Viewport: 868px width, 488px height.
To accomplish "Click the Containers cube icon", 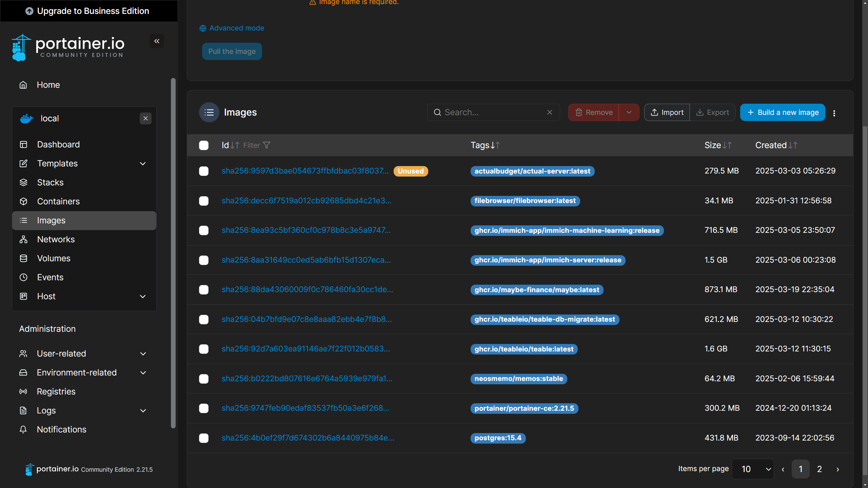I will [x=23, y=201].
